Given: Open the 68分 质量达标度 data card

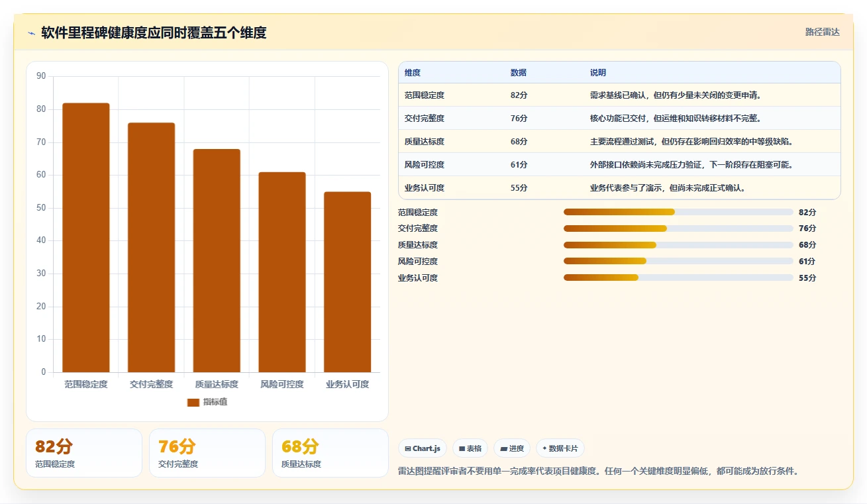Looking at the screenshot, I should tap(331, 453).
